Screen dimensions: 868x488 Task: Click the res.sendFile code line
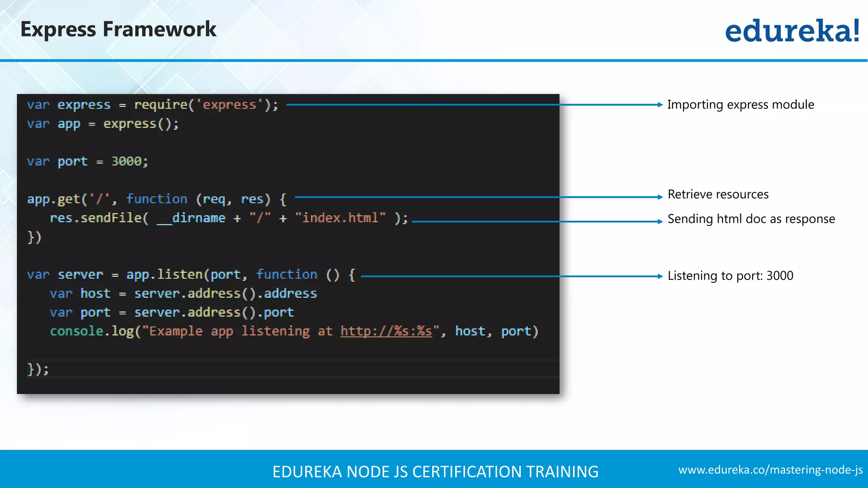pyautogui.click(x=229, y=218)
